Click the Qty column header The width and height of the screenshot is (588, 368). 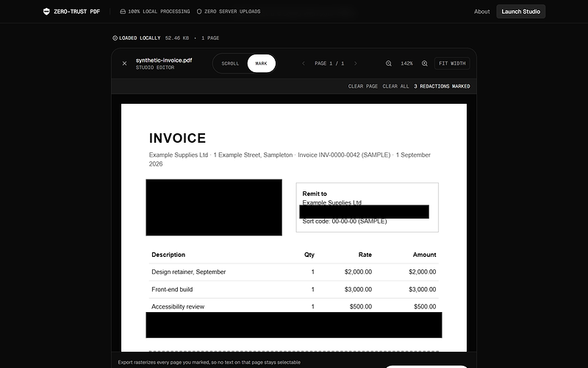tap(309, 255)
